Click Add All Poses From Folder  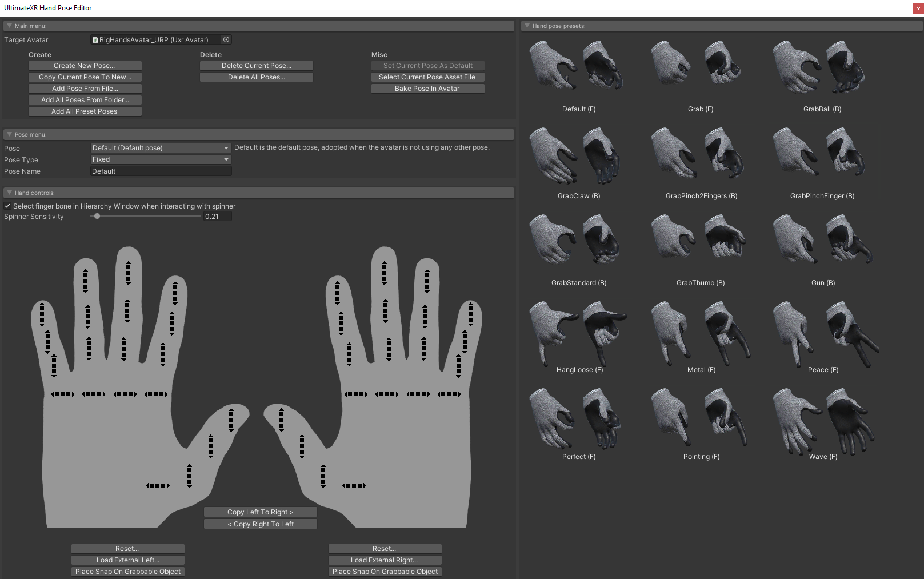pyautogui.click(x=85, y=100)
